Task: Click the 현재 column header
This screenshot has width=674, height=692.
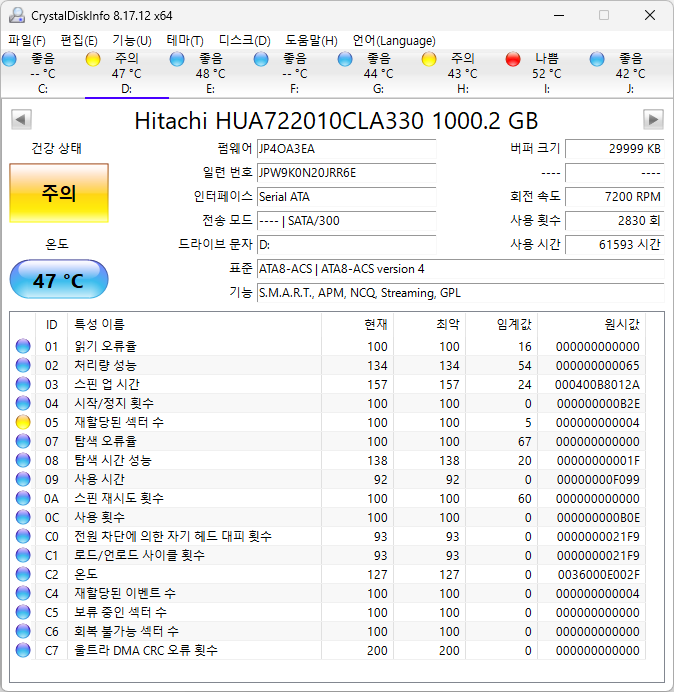Action: click(358, 324)
